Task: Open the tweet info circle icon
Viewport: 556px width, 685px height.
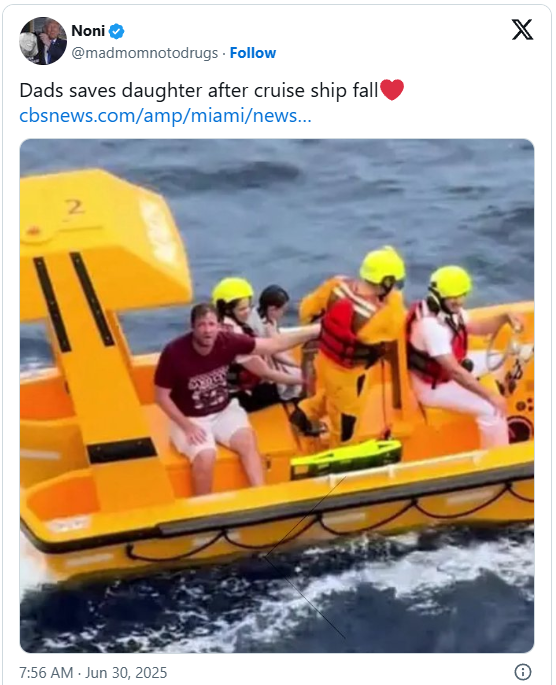Action: click(x=523, y=671)
